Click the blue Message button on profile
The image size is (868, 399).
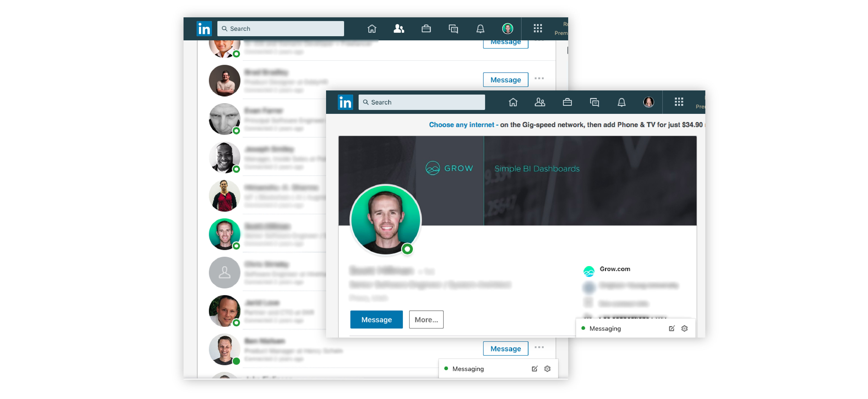376,319
